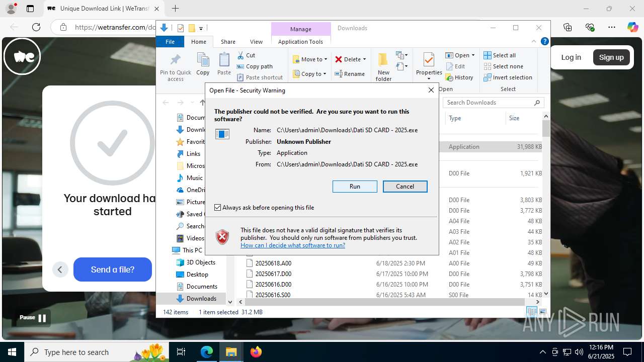Expand the Delete dropdown arrow
This screenshot has height=362, width=644.
[364, 59]
